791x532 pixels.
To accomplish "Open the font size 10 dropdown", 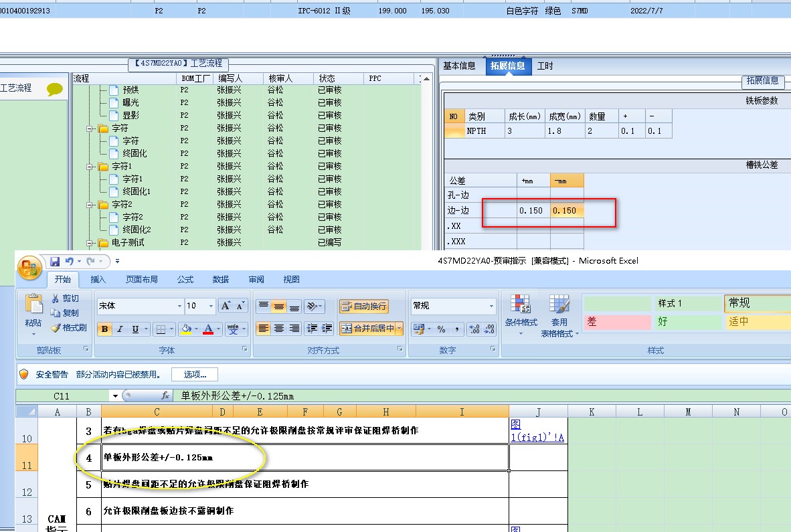I will [x=211, y=306].
